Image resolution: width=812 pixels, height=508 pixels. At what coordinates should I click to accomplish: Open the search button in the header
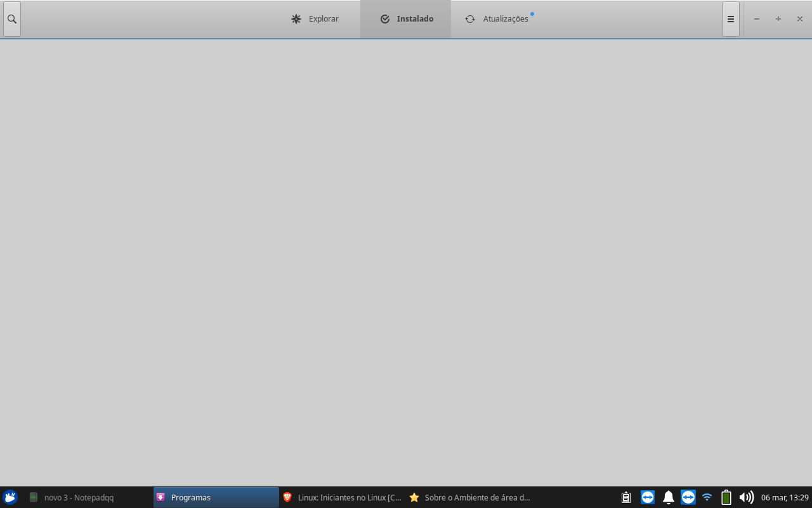11,19
